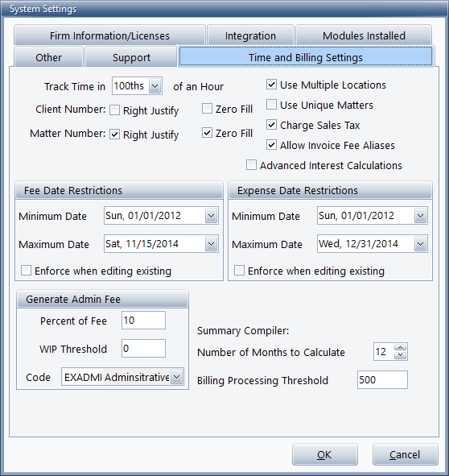Open the Modules Installed tab

pyautogui.click(x=364, y=35)
